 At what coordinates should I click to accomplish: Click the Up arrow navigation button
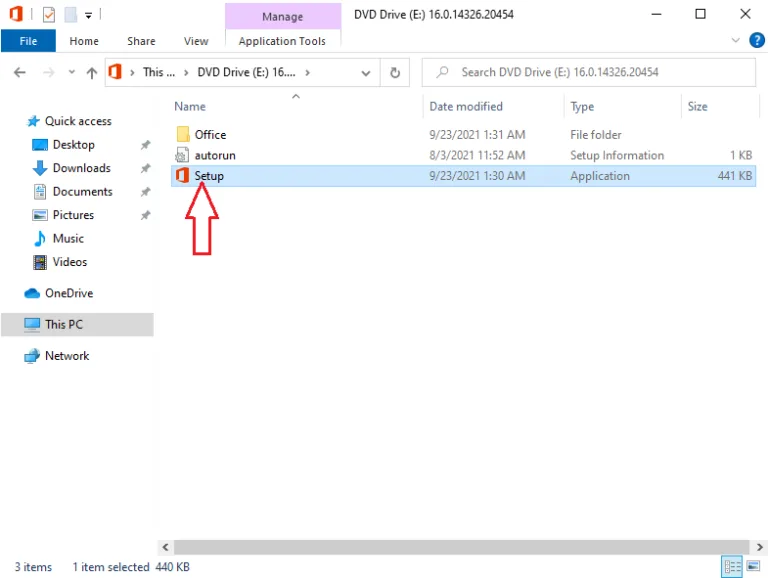click(x=93, y=72)
